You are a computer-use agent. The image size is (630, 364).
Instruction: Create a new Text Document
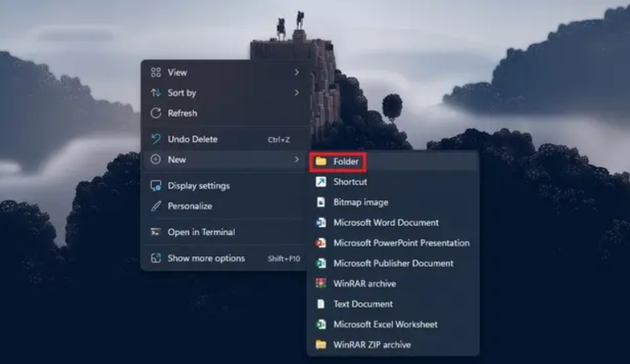click(x=393, y=304)
